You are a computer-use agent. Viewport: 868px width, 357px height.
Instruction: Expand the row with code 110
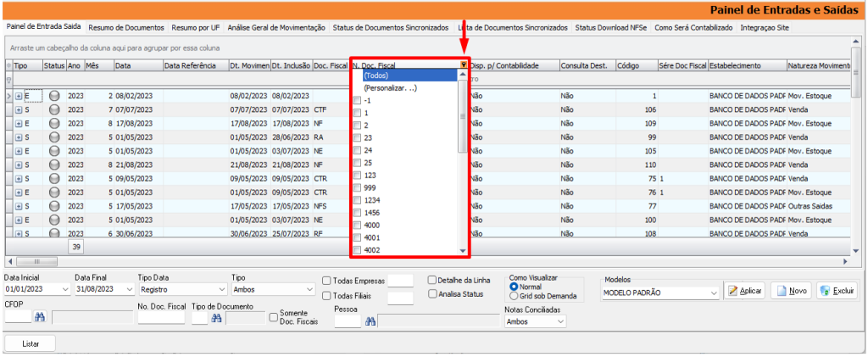coord(19,165)
